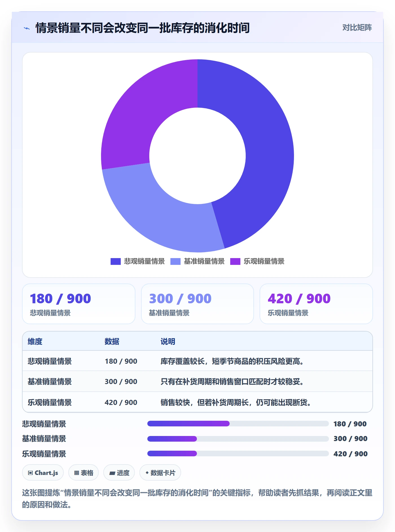Screen dimensions: 395x532
Task: Select the 对比矩阵 label in the header
Action: (357, 27)
